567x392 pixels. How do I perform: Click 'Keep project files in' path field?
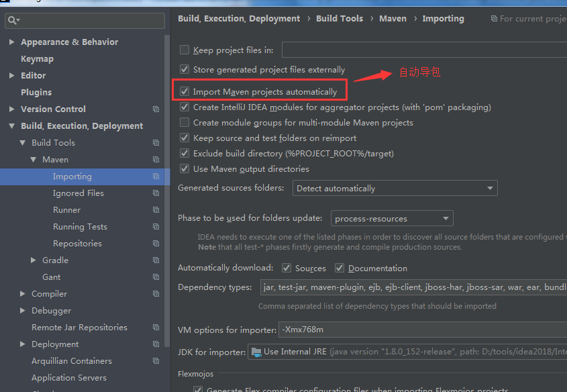(x=424, y=50)
